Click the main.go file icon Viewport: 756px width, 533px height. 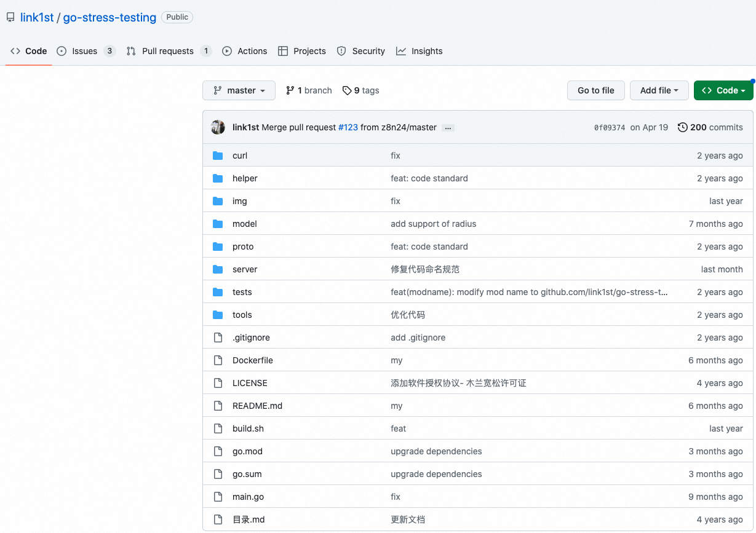pos(218,497)
